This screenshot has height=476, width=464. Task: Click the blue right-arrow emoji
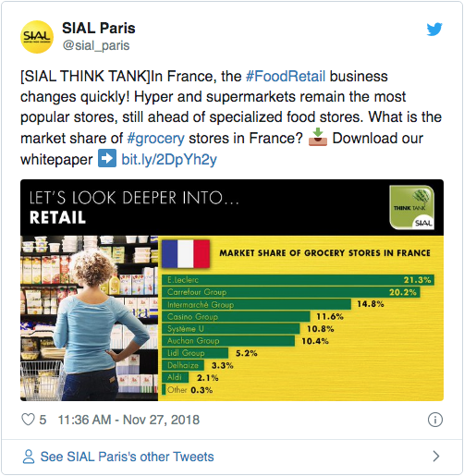coord(107,158)
